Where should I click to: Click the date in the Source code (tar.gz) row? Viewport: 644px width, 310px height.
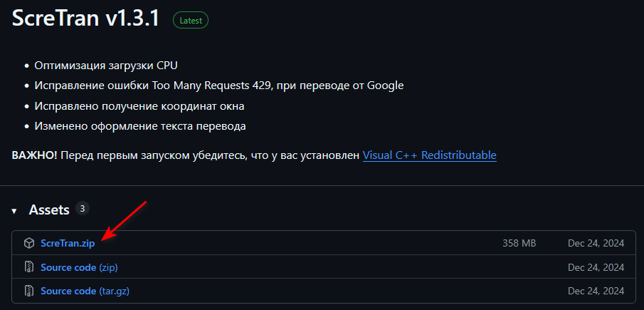[x=596, y=291]
